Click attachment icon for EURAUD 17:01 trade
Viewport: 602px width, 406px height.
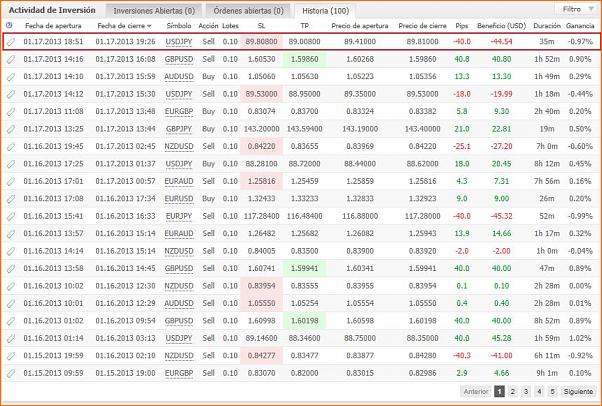(x=12, y=181)
